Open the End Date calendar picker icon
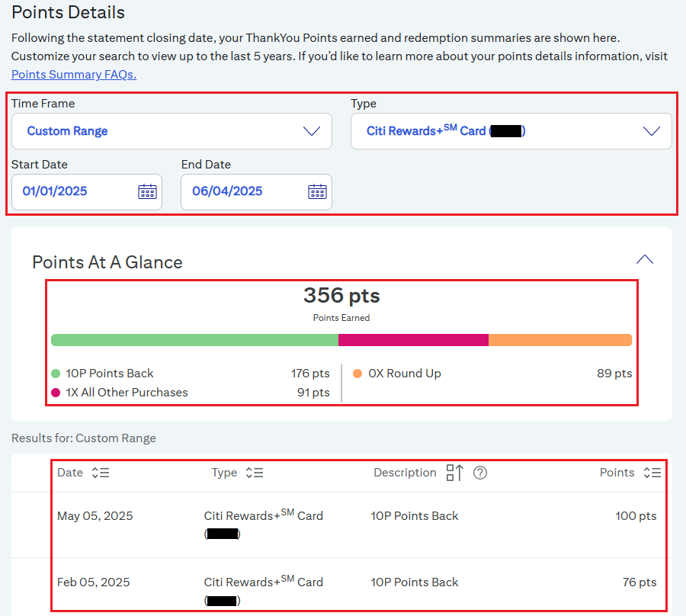This screenshot has height=616, width=686. [317, 191]
